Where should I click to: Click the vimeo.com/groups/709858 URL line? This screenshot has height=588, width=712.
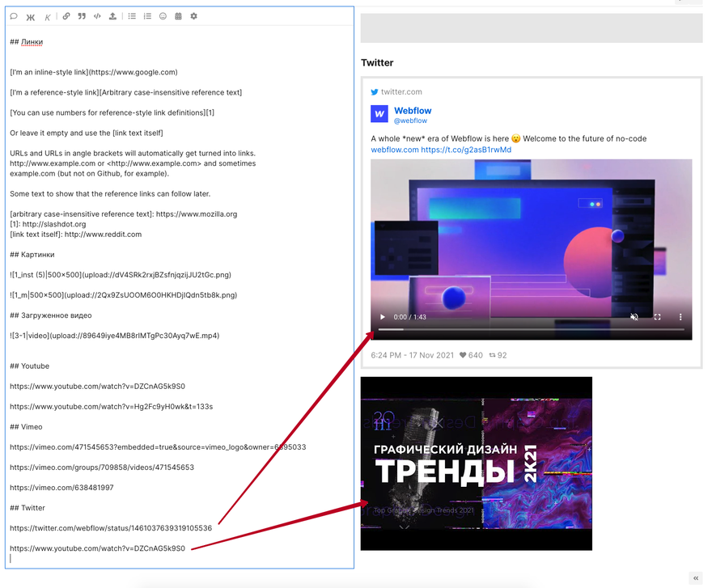[102, 467]
